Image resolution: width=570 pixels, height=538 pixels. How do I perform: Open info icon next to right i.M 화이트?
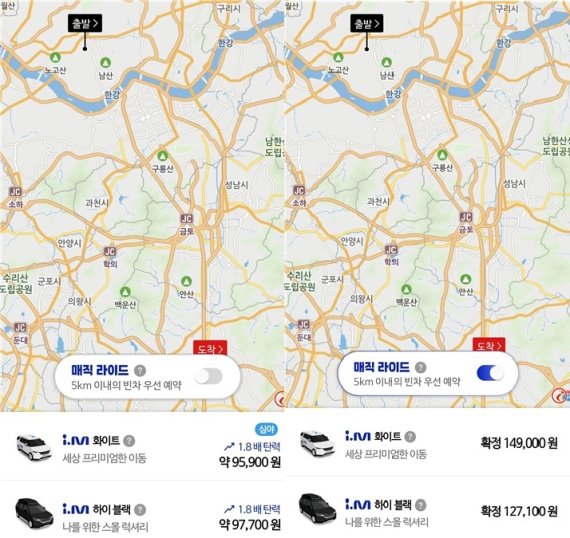410,436
